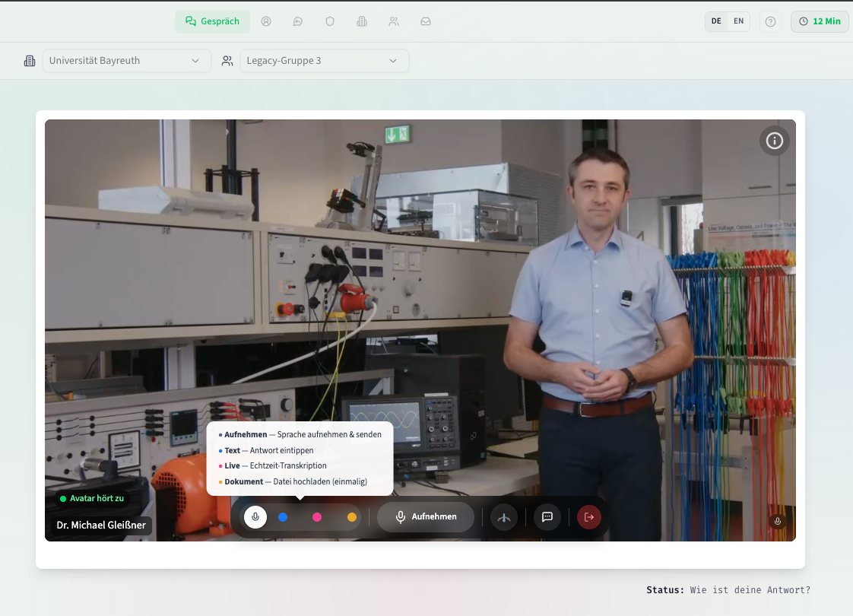This screenshot has width=853, height=616.
Task: Open the building icon tab in navigation
Action: pos(362,21)
